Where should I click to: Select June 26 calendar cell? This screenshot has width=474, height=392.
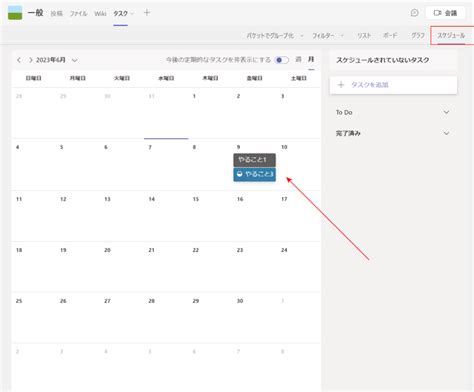coord(78,318)
